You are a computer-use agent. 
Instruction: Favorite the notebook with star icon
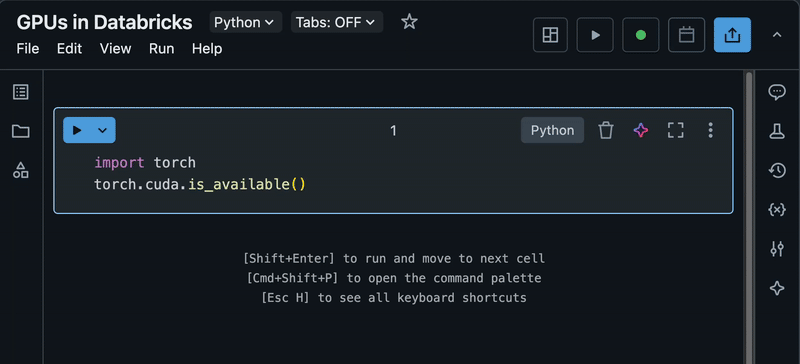(409, 22)
